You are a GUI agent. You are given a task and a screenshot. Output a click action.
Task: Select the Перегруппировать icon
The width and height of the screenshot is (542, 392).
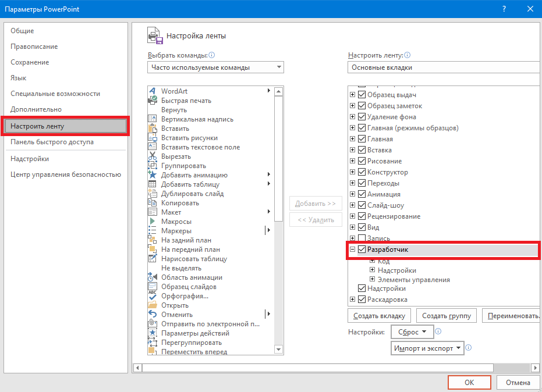pos(153,343)
